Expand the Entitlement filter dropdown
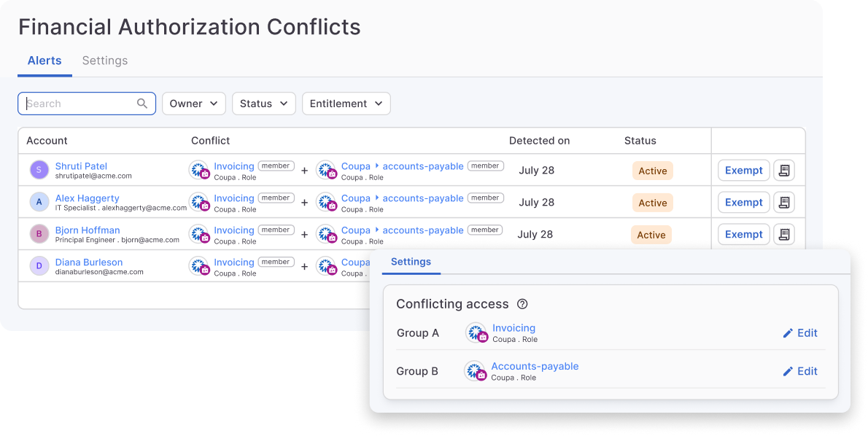868x436 pixels. pos(346,104)
